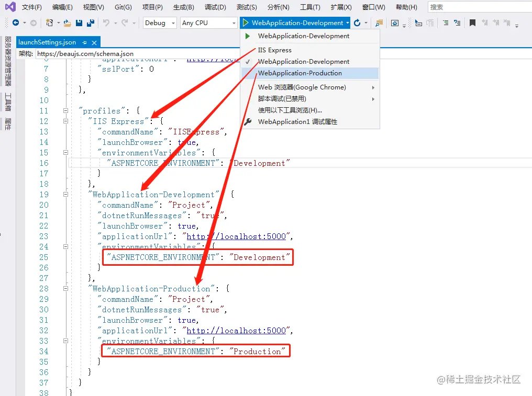Open the http://localhost:5000 link
Screen dimensions: 532x396
point(237,236)
